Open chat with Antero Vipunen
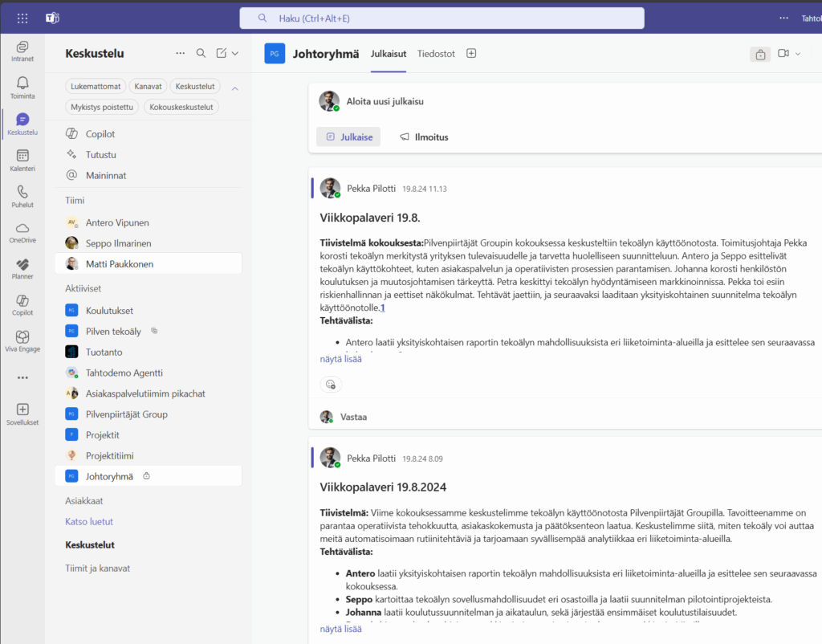This screenshot has height=644, width=822. (x=149, y=222)
